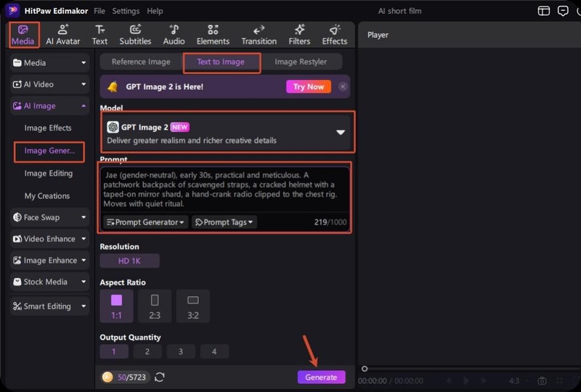This screenshot has height=392, width=581.
Task: Open the Filters tool
Action: [x=299, y=35]
